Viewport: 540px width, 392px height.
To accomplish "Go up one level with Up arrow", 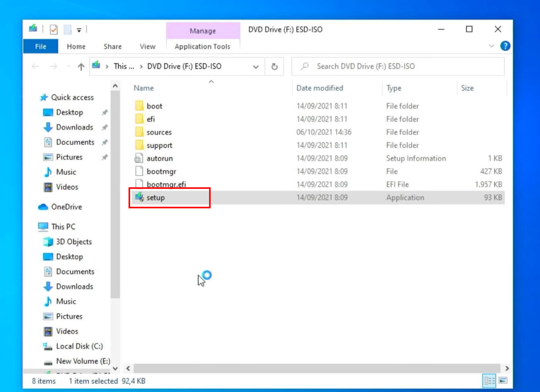I will tap(81, 66).
